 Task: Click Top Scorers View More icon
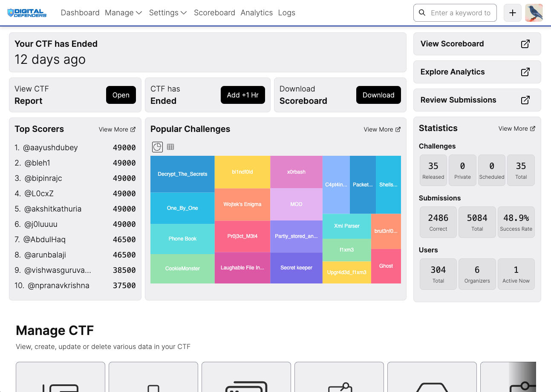click(133, 129)
